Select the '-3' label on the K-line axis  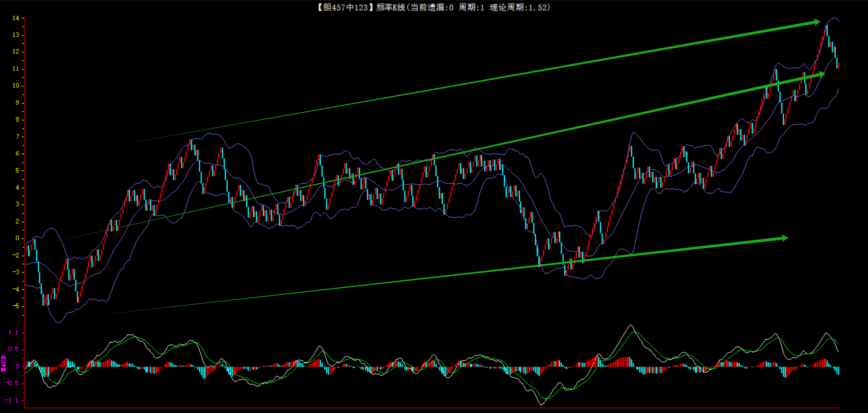(x=16, y=272)
